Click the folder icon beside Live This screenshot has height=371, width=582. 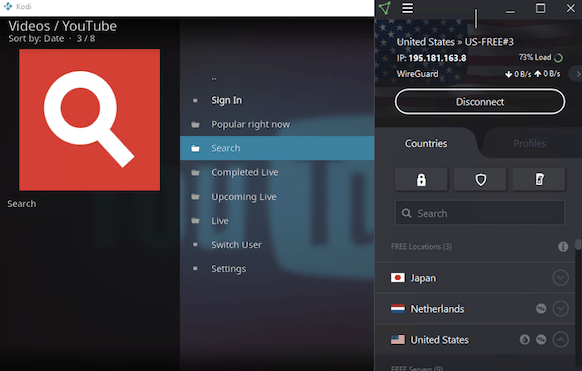[195, 221]
